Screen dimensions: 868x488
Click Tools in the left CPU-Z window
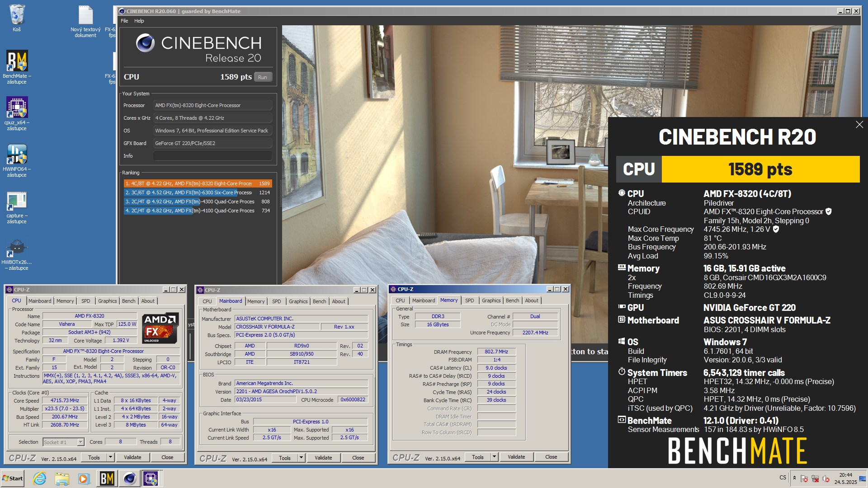94,457
